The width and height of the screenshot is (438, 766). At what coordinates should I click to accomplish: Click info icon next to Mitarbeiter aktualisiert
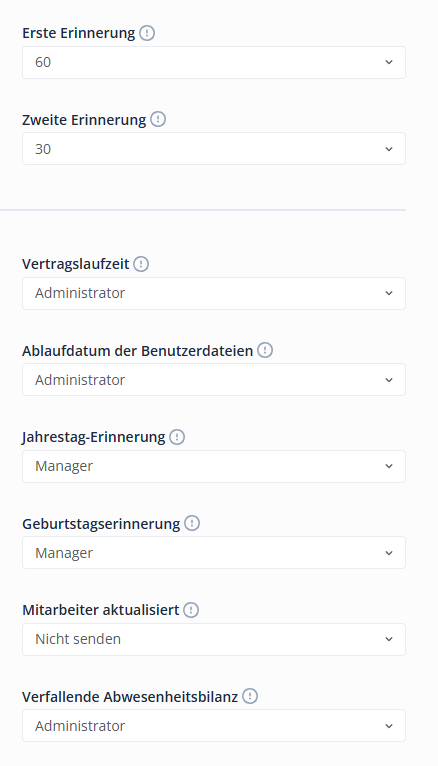(191, 610)
